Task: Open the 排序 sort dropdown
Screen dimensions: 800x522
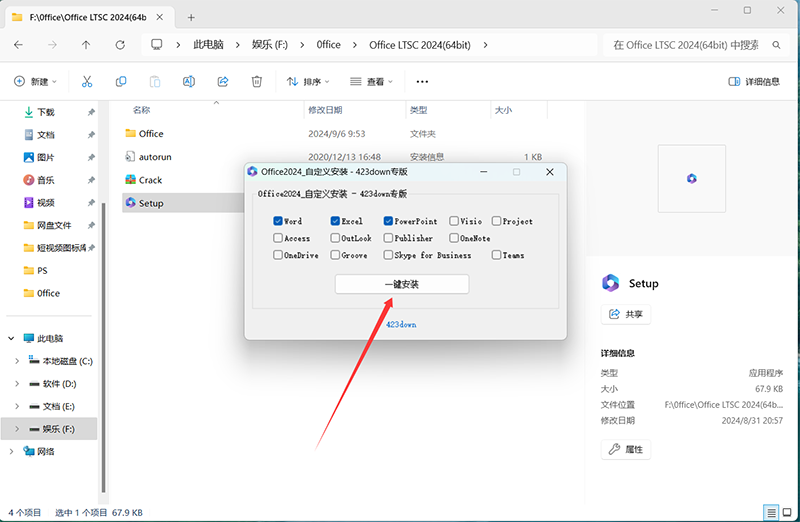Action: pyautogui.click(x=311, y=81)
